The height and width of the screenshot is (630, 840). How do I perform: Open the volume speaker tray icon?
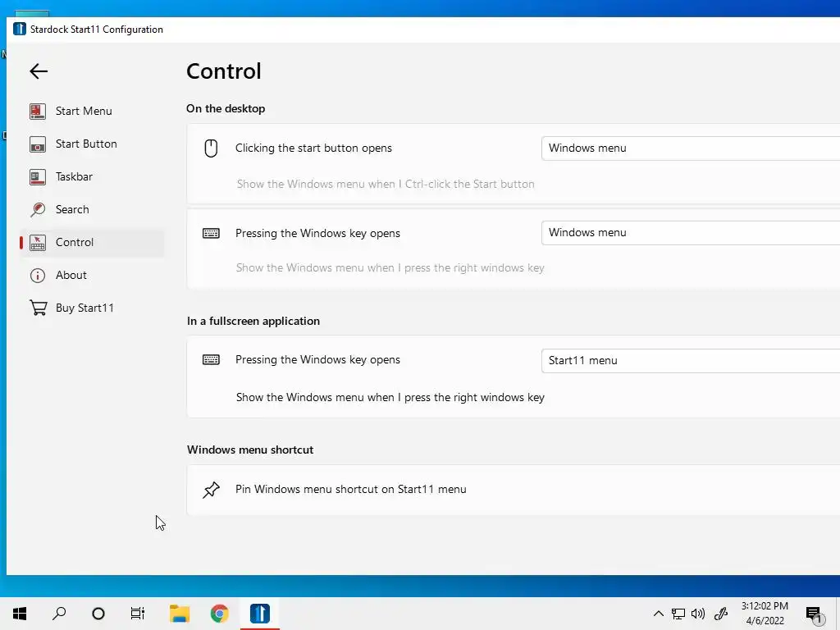[x=698, y=614]
